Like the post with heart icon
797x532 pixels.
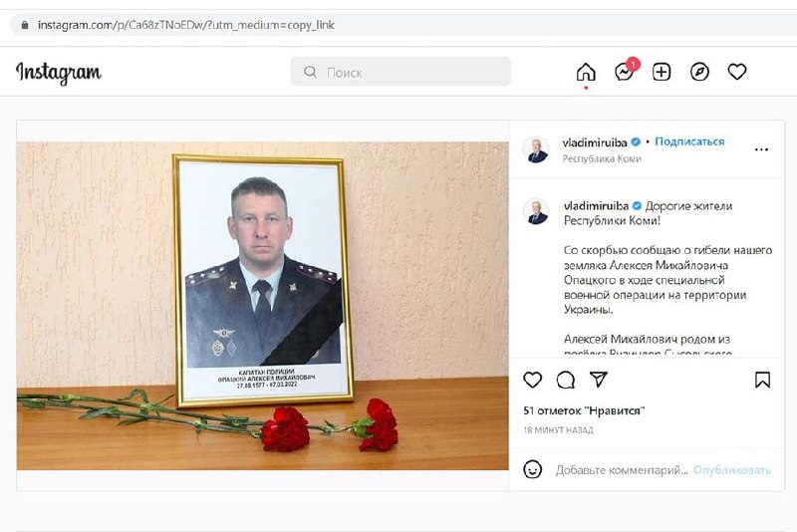532,381
